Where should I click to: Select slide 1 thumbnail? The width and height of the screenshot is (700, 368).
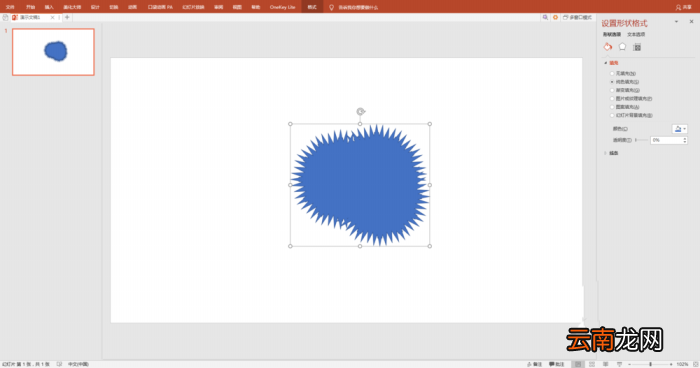53,52
